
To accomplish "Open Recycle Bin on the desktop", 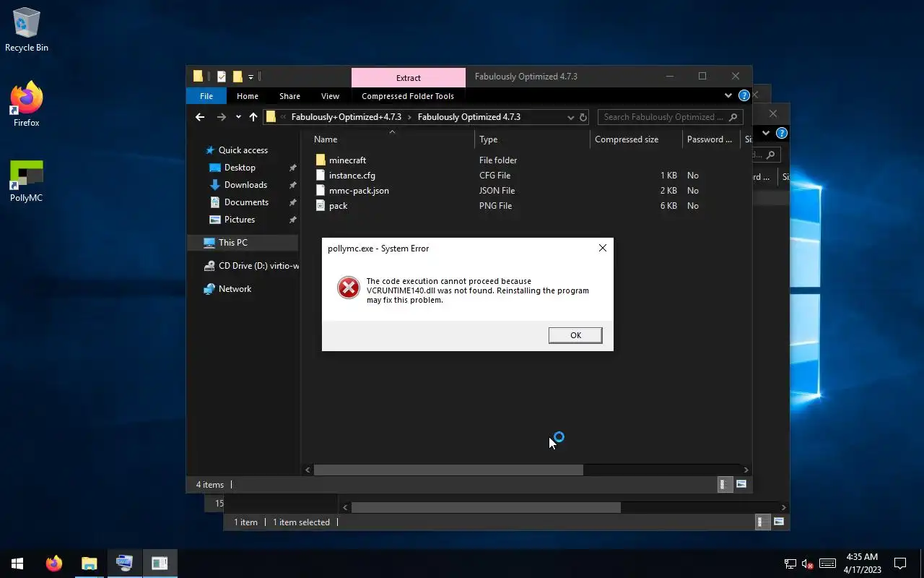I will (27, 30).
